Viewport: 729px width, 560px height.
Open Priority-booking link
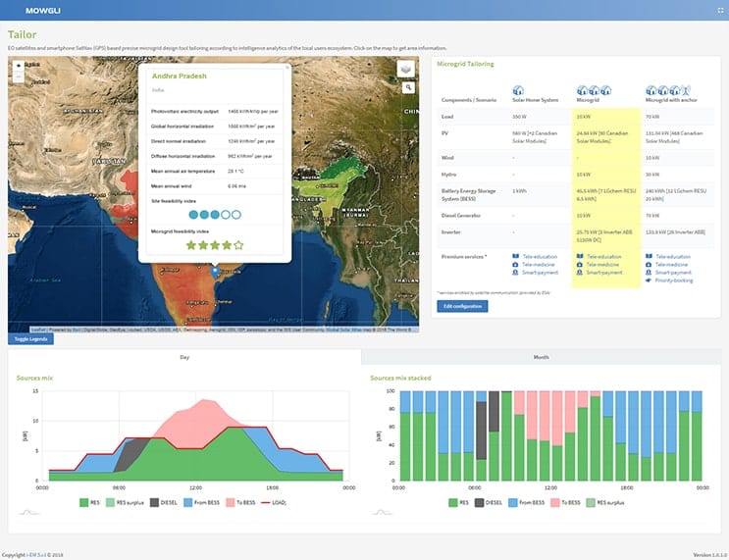(674, 280)
